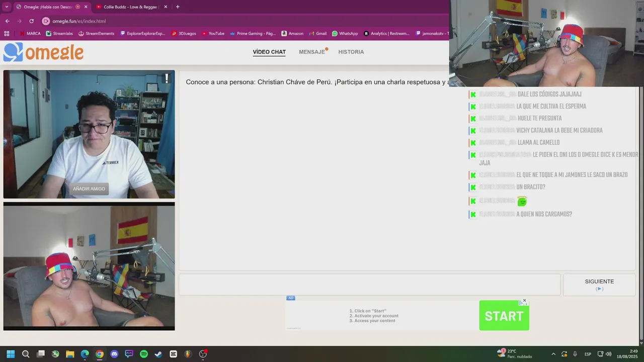Open a new browser tab

(x=178, y=7)
